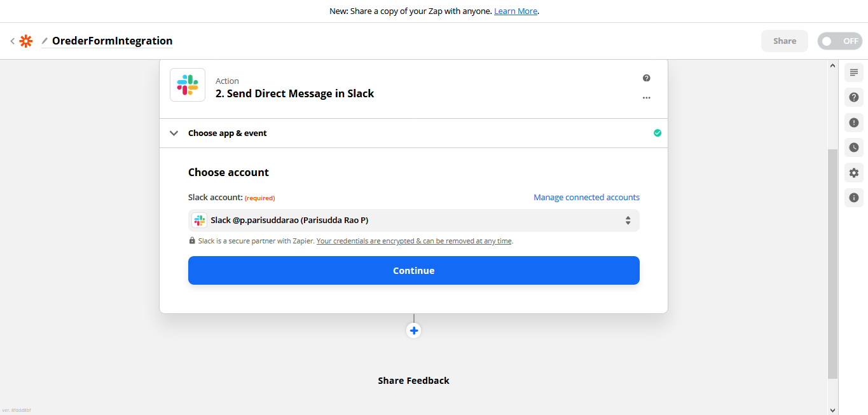
Task: Open Manage connected accounts link
Action: click(586, 198)
